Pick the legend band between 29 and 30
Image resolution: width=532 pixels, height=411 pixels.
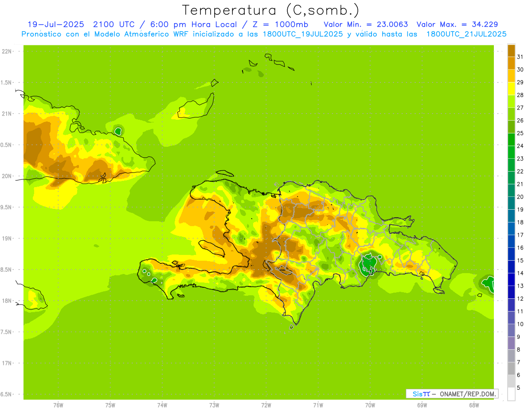511,76
